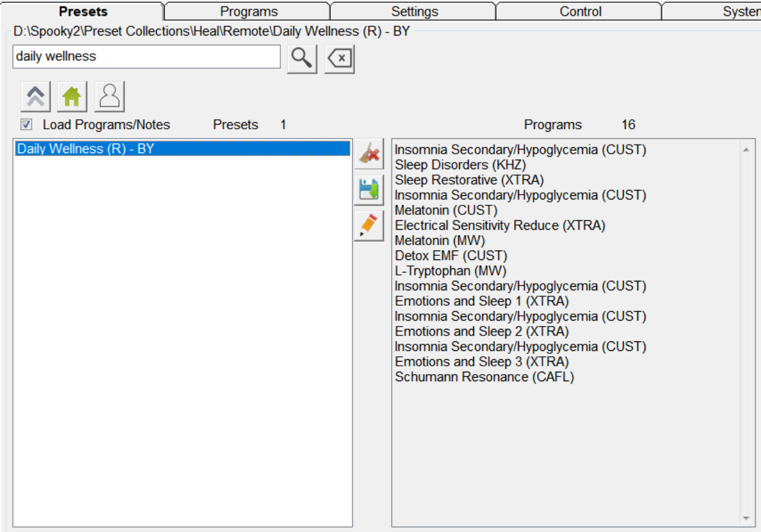Select the Presets tab
Screen dimensions: 761x532
point(83,11)
